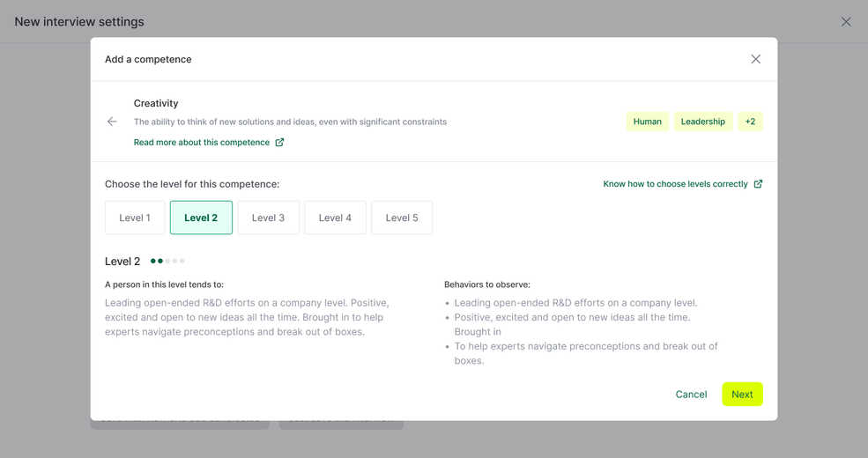The height and width of the screenshot is (458, 868).
Task: Expand the +2 additional tags badge
Action: click(x=750, y=122)
